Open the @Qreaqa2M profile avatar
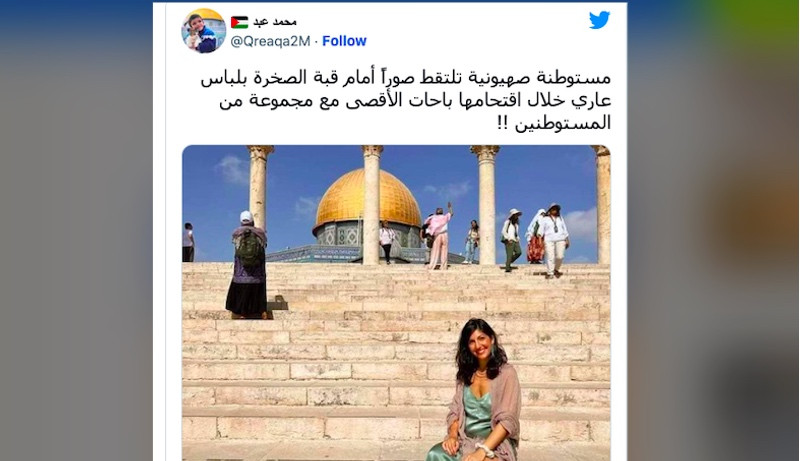This screenshot has width=800, height=461. (x=204, y=31)
